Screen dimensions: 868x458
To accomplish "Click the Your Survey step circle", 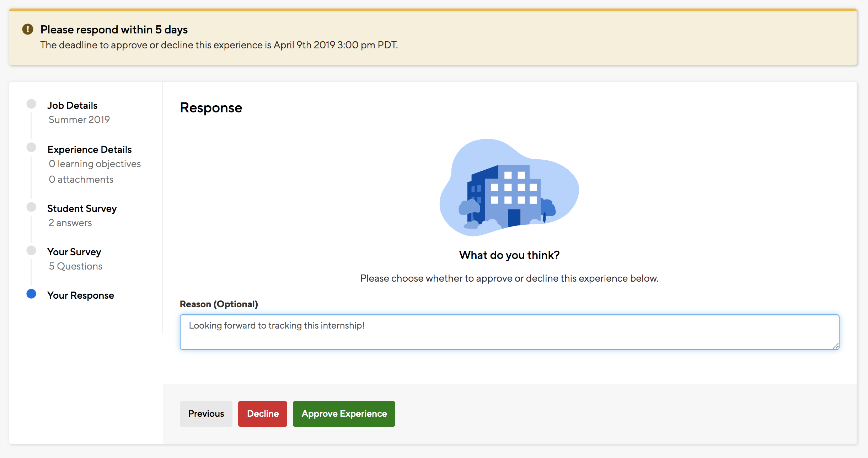I will (x=31, y=250).
